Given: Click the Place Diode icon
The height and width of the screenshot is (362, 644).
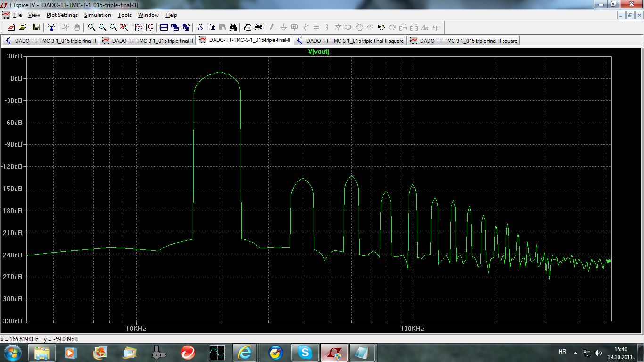Looking at the screenshot, I should 338,27.
